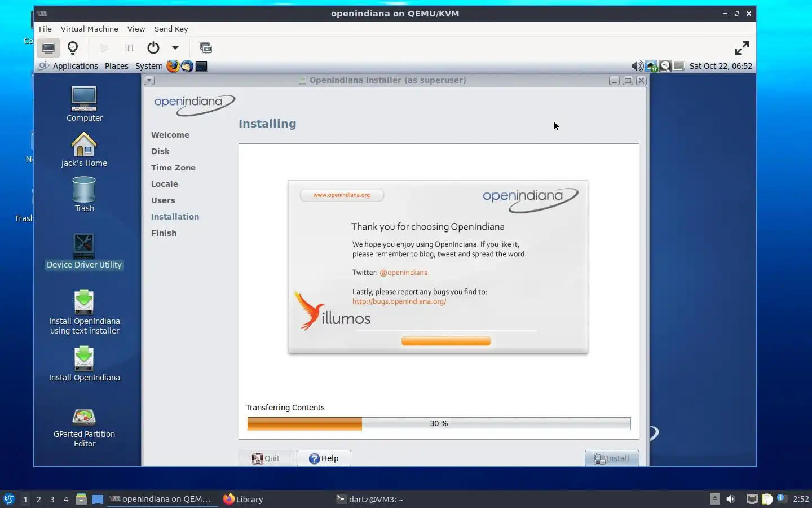The height and width of the screenshot is (508, 812).
Task: Click the guest volume speaker icon
Action: pos(637,66)
